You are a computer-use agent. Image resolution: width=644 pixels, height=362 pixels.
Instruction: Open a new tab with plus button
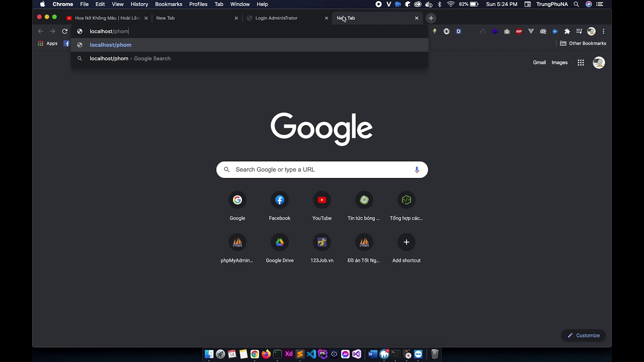tap(431, 18)
